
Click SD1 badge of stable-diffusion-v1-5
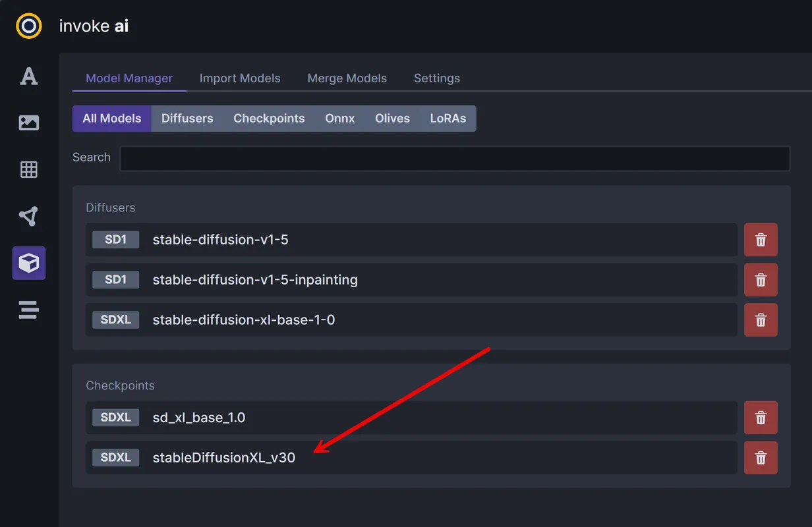click(115, 240)
